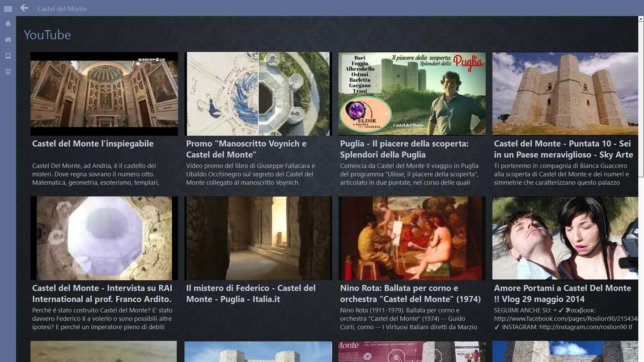The image size is (644, 362).
Task: Open the Nino Rota painting thumbnail
Action: click(412, 238)
